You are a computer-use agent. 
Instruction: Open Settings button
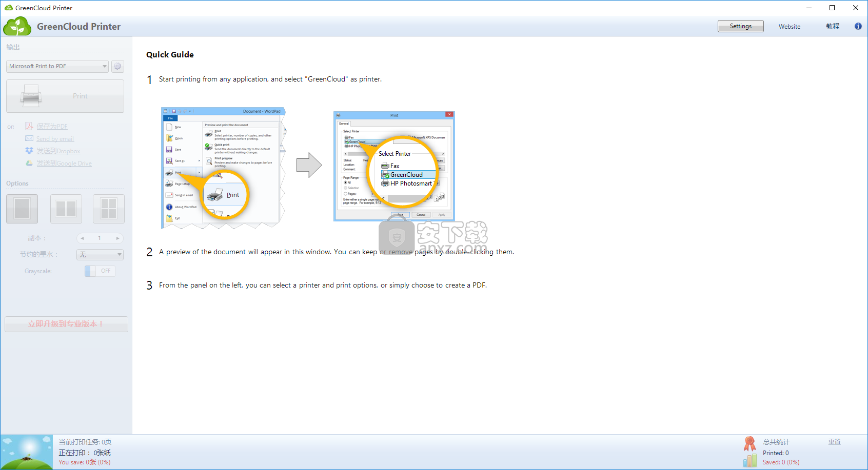tap(741, 26)
